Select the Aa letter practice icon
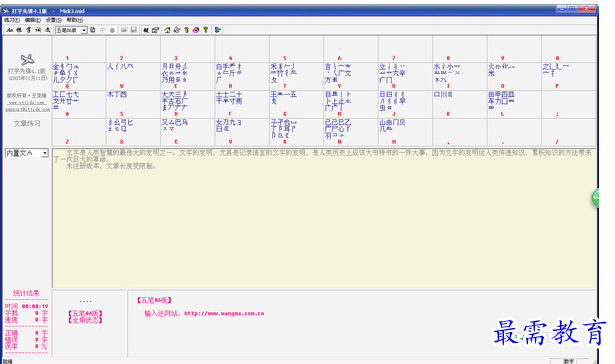 [9, 30]
